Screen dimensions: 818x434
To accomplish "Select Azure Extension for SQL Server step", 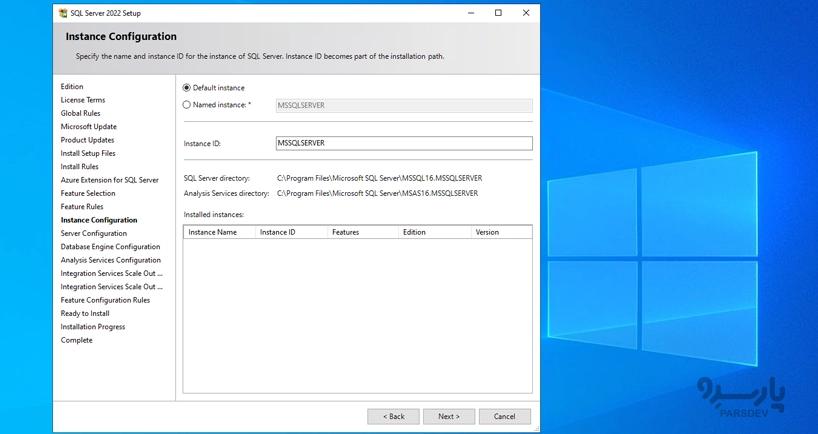I will point(109,180).
